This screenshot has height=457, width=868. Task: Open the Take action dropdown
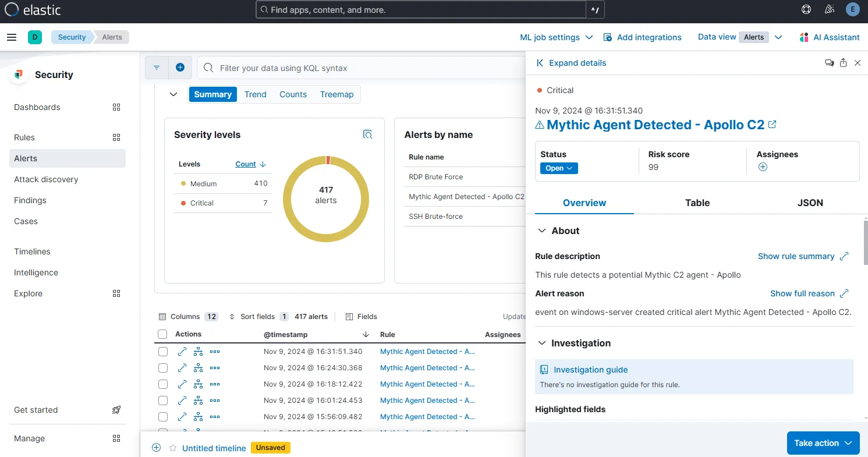[x=823, y=443]
